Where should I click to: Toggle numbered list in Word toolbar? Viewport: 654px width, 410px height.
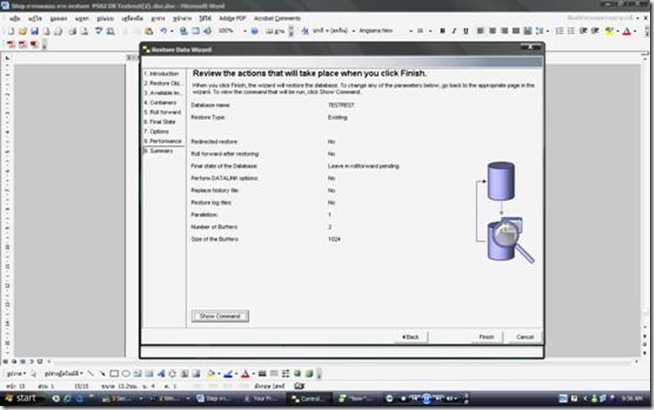tap(560, 31)
